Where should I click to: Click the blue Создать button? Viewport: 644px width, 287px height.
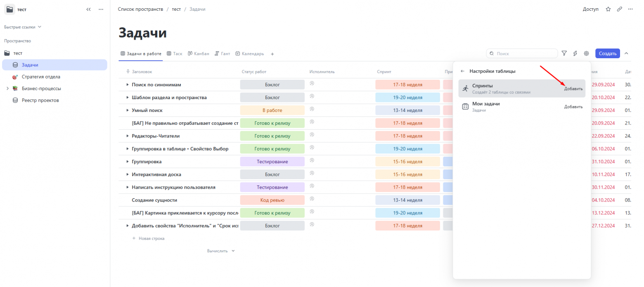pos(607,53)
